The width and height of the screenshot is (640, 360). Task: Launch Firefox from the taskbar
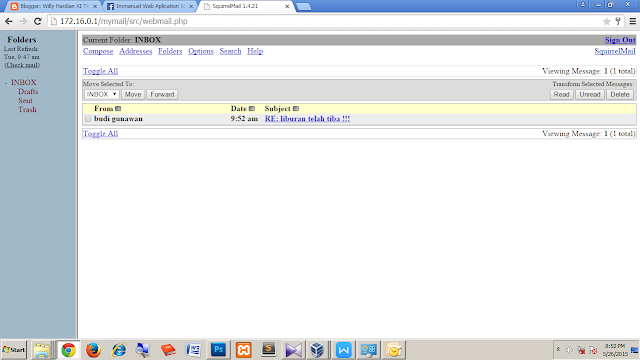coord(93,350)
